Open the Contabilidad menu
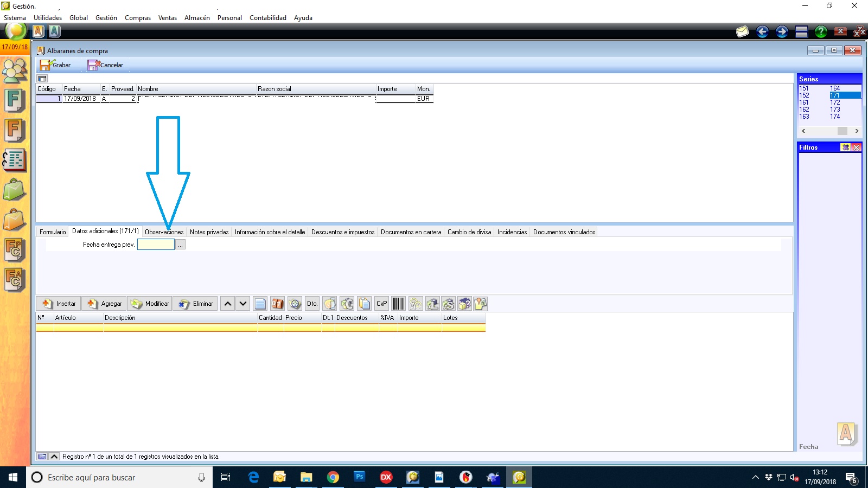The width and height of the screenshot is (868, 488). pos(268,18)
